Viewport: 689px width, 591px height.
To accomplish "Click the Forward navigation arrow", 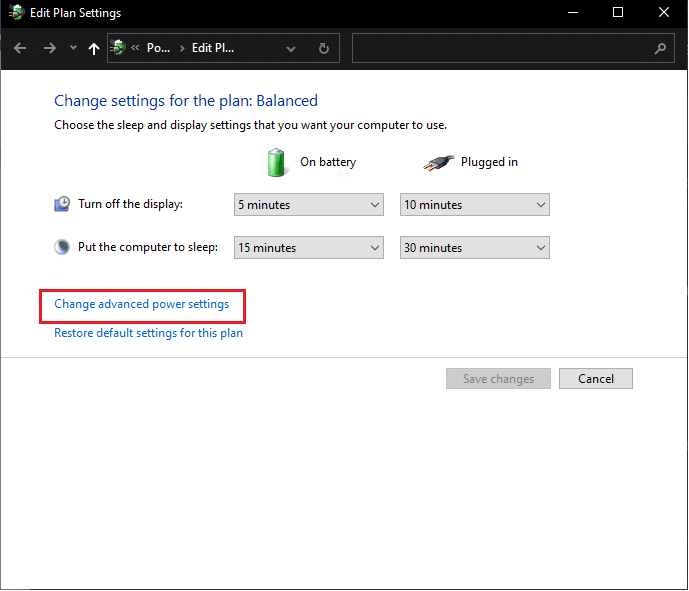I will point(50,48).
